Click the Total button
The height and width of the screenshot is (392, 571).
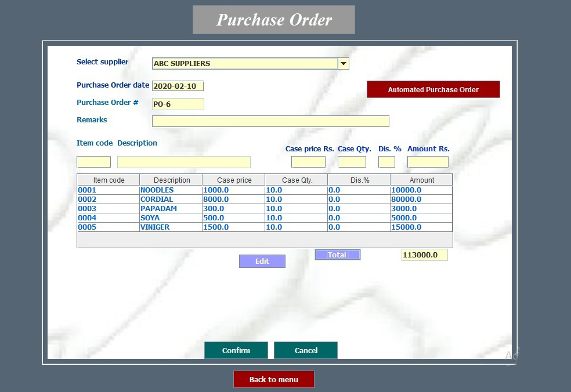pos(338,255)
